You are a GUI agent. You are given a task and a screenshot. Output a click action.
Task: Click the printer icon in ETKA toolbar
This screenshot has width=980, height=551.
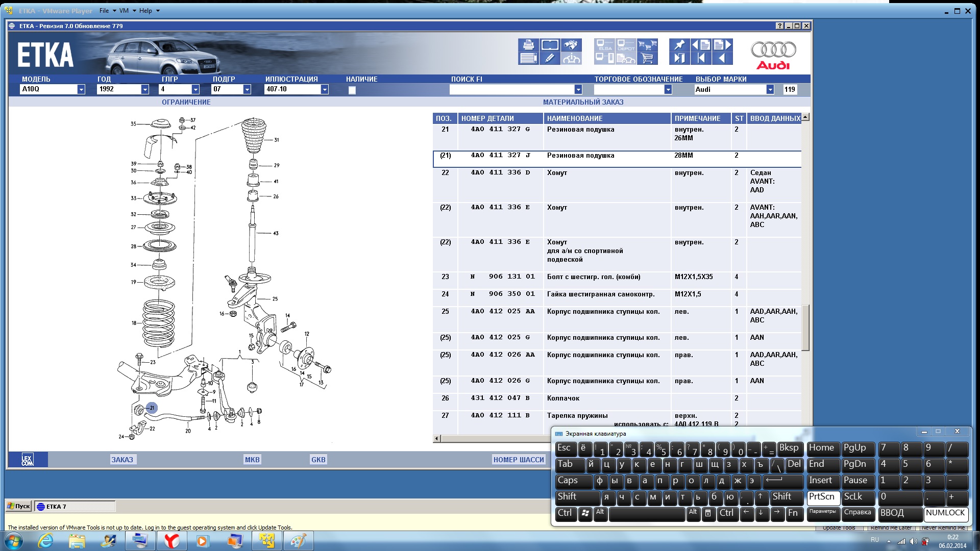tap(528, 45)
